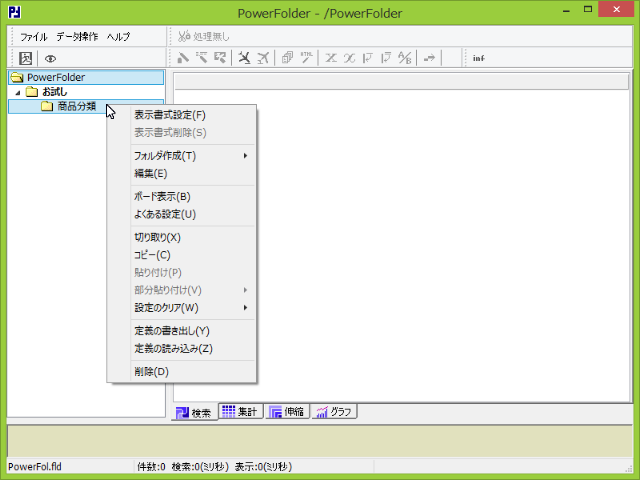Click the first indent-arrow toolbar icon
Viewport: 640px width, 480px height.
[x=368, y=58]
